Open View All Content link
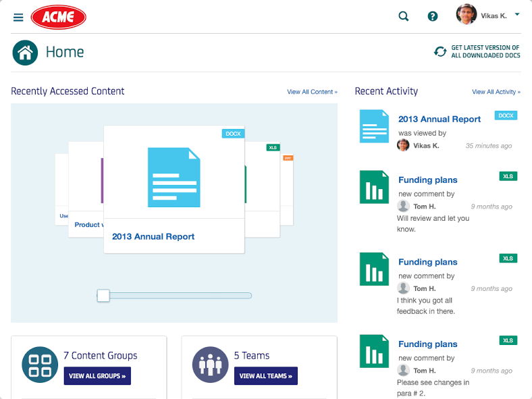Screen dimensions: 532x399 coord(312,92)
